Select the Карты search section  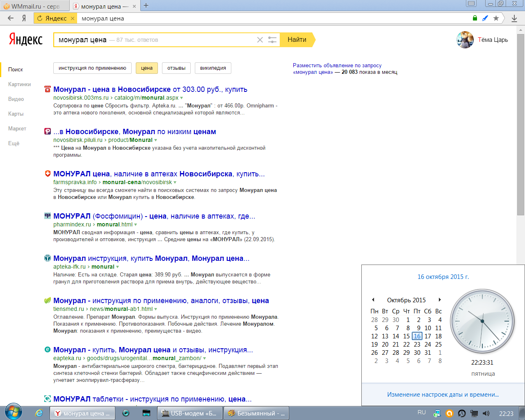tap(16, 114)
